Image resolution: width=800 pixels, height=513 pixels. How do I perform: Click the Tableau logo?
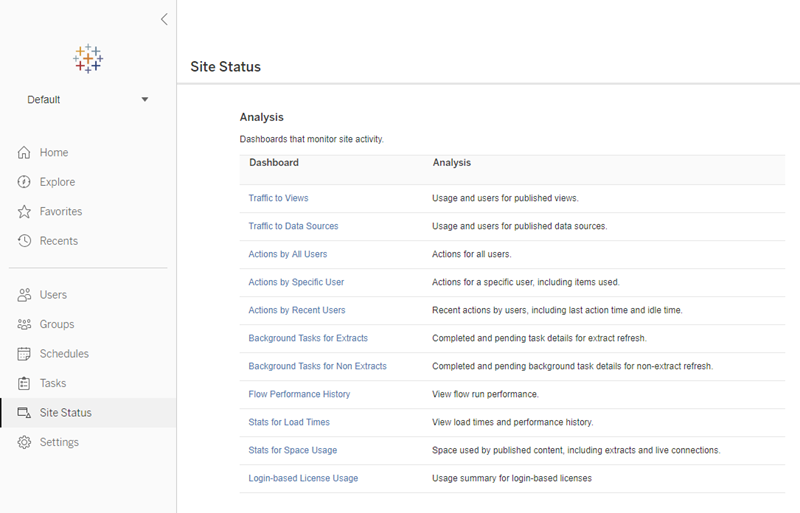coord(88,58)
